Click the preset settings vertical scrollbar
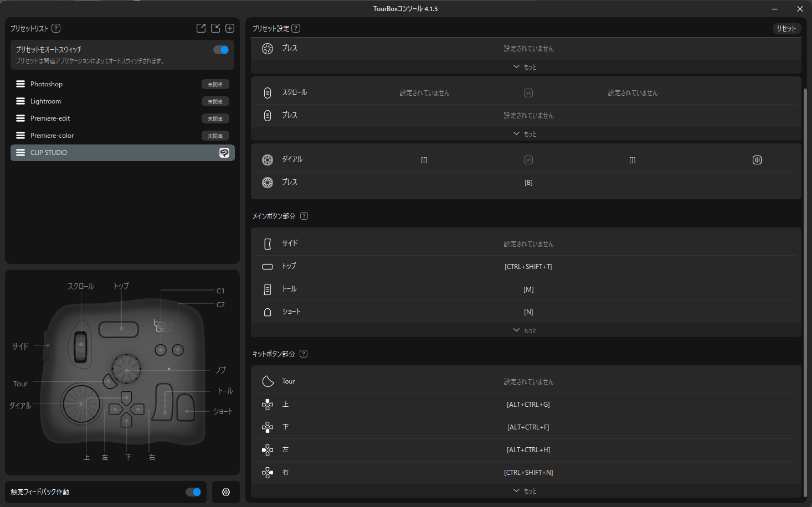812x507 pixels. coord(805,292)
